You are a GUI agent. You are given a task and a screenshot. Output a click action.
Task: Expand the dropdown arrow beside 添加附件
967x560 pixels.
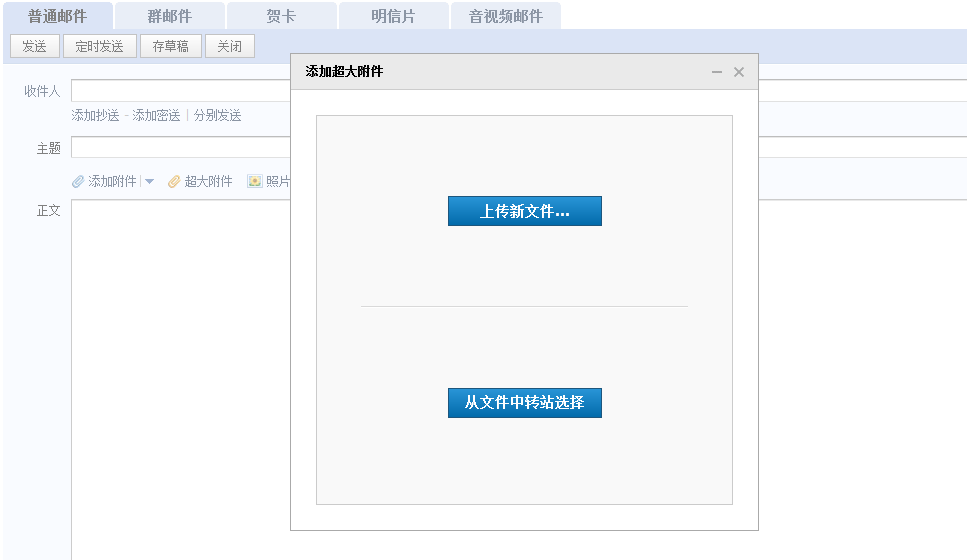[150, 181]
